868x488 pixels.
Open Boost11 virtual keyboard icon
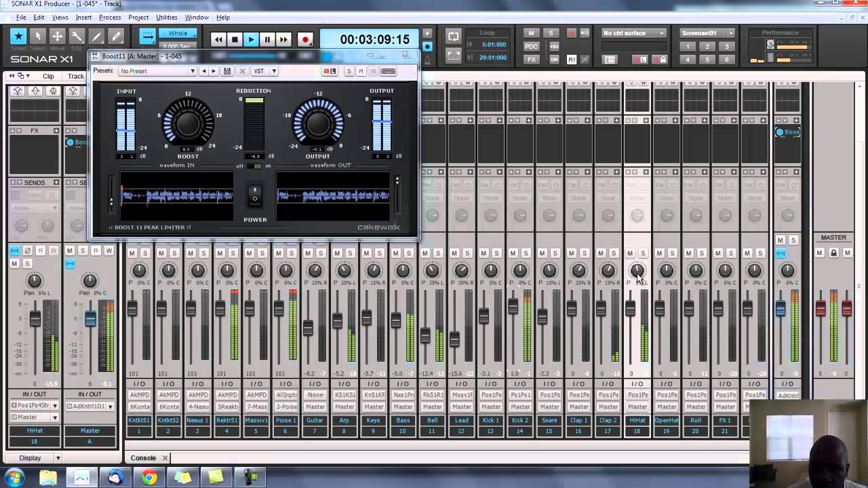389,71
